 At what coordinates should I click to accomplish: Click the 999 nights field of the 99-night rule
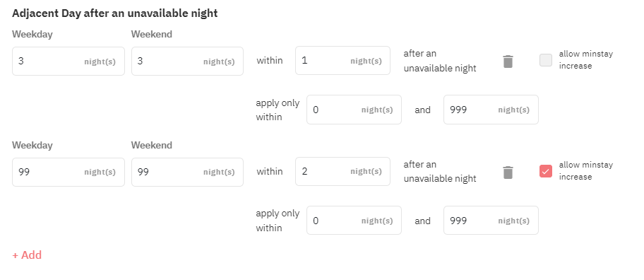[491, 221]
